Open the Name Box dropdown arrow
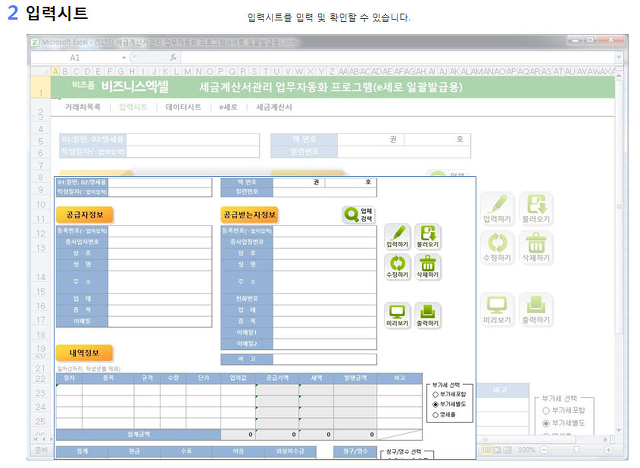This screenshot has height=468, width=640. (124, 58)
